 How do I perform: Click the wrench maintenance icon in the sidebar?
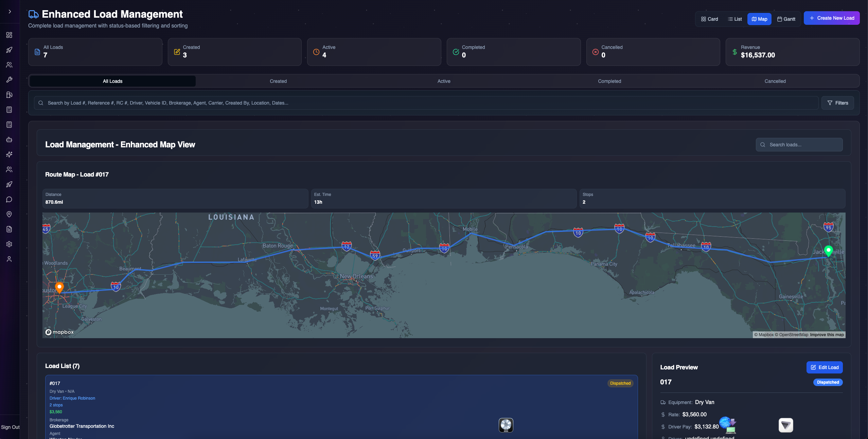click(9, 80)
